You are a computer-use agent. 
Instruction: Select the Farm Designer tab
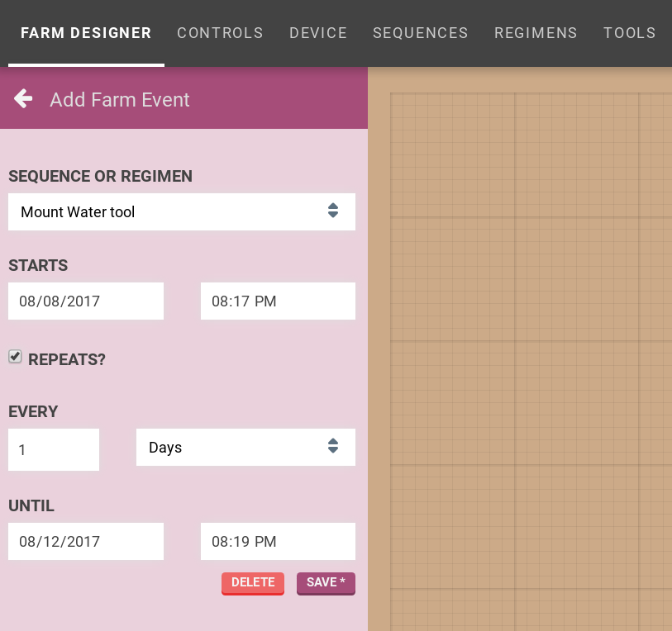[86, 33]
